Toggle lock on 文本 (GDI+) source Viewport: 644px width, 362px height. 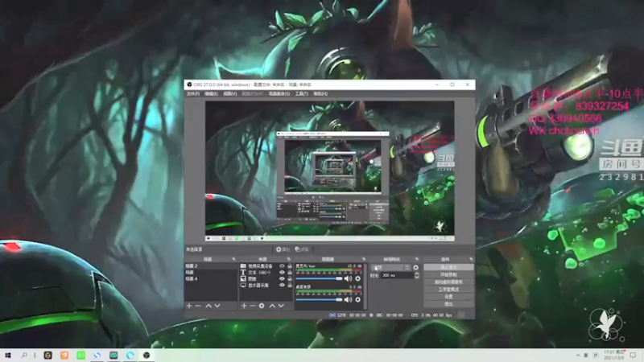point(290,272)
